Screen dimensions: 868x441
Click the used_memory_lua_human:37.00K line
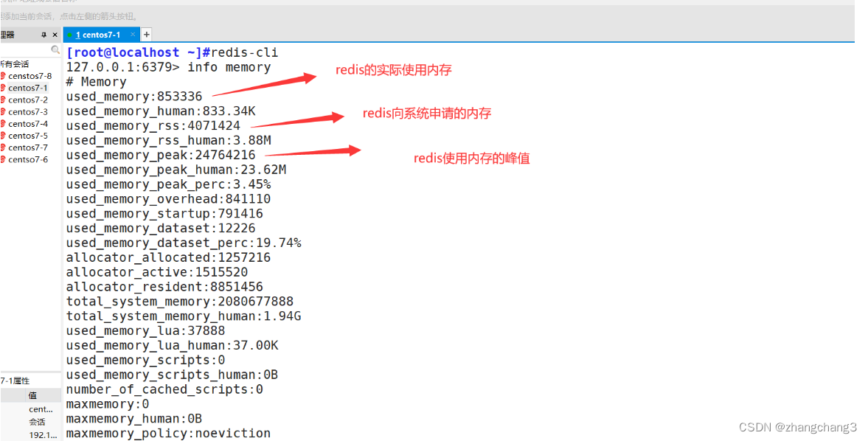[x=172, y=346]
